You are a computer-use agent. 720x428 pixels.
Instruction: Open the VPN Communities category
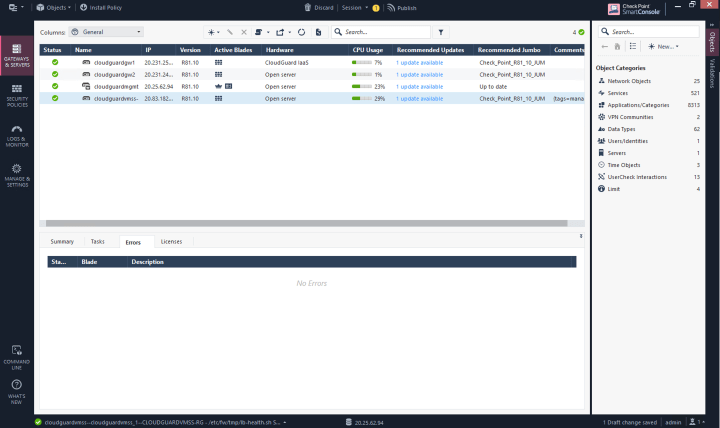tap(649, 117)
